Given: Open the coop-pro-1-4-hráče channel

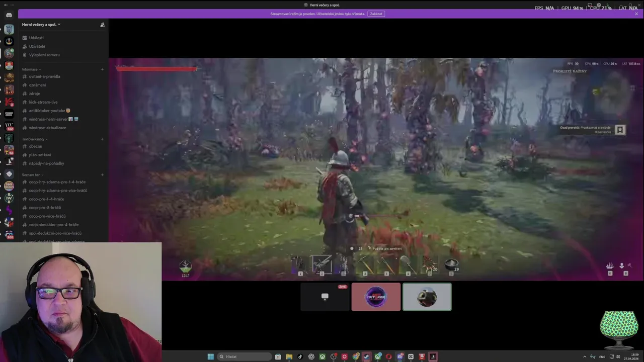Looking at the screenshot, I should click(63, 199).
